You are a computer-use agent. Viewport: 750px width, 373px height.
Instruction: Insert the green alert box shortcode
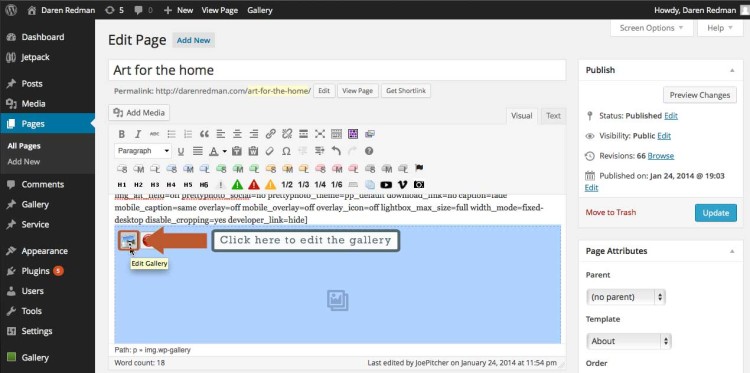pos(237,184)
